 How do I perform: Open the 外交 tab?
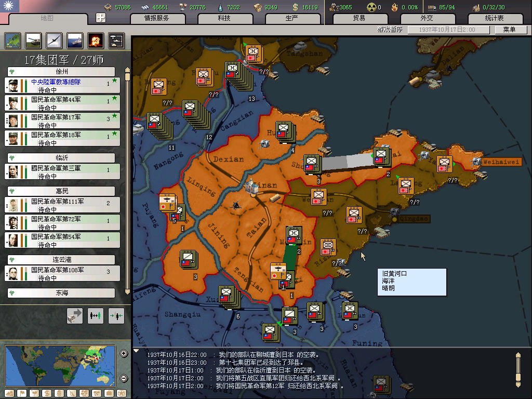[427, 18]
